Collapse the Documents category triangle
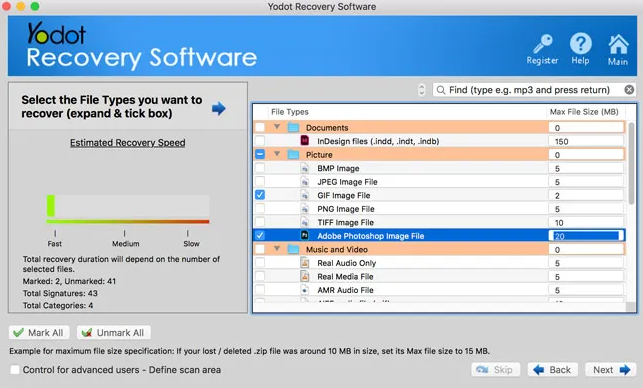643x388 pixels. (277, 127)
